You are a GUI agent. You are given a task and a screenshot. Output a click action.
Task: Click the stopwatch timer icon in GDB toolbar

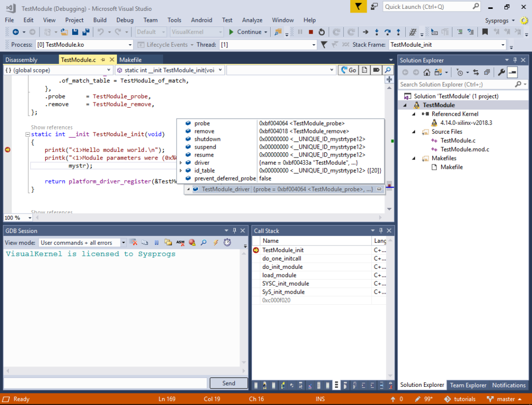click(x=227, y=242)
